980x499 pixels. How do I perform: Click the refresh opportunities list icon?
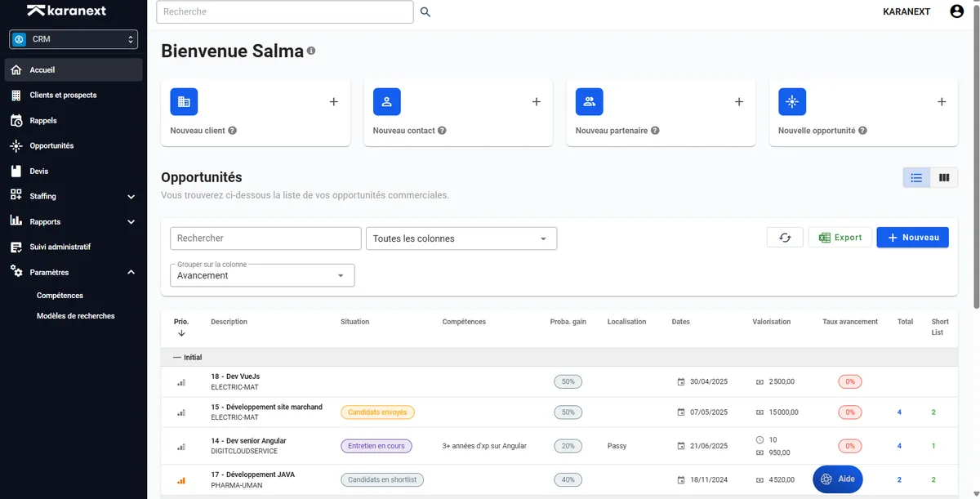[x=785, y=238]
